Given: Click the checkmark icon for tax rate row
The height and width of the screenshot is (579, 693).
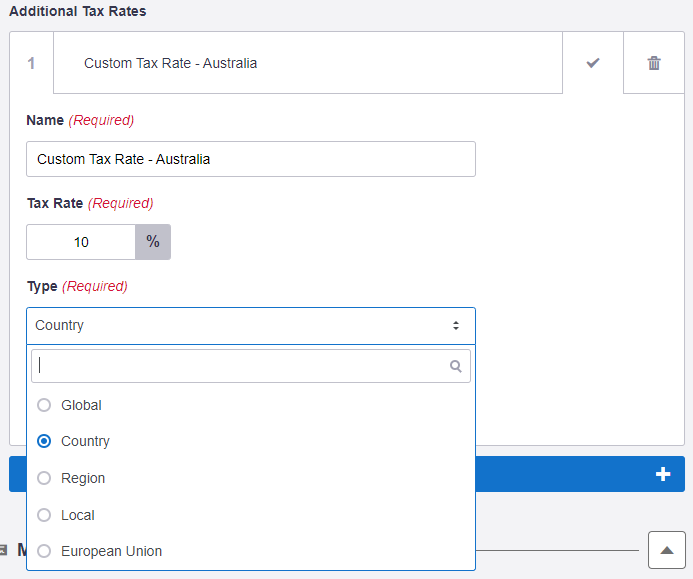Looking at the screenshot, I should point(593,63).
